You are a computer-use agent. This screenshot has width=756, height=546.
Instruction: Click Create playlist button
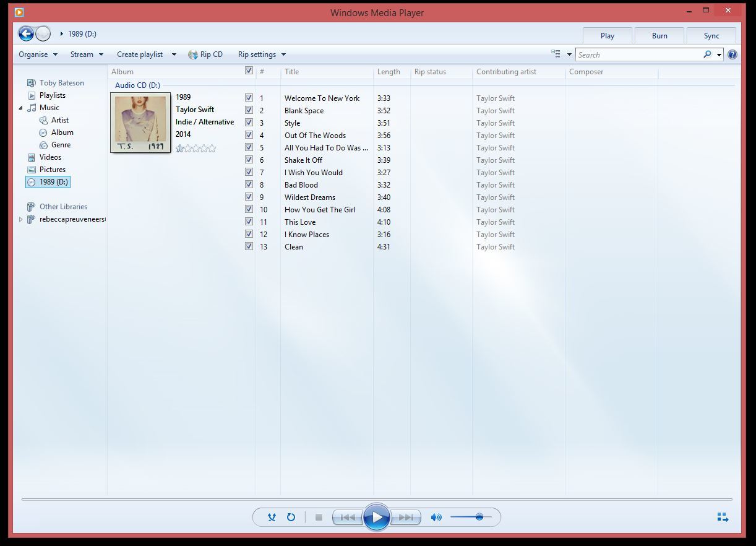point(140,54)
